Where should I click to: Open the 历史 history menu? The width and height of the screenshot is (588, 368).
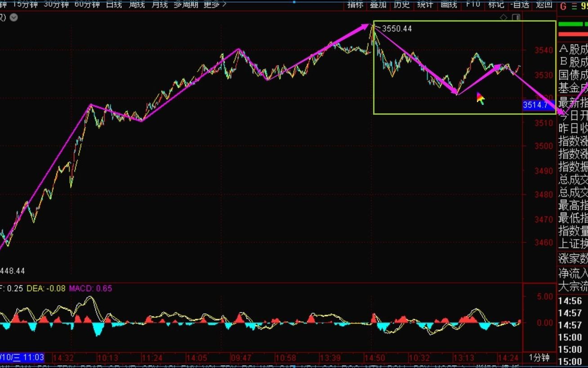pyautogui.click(x=401, y=4)
